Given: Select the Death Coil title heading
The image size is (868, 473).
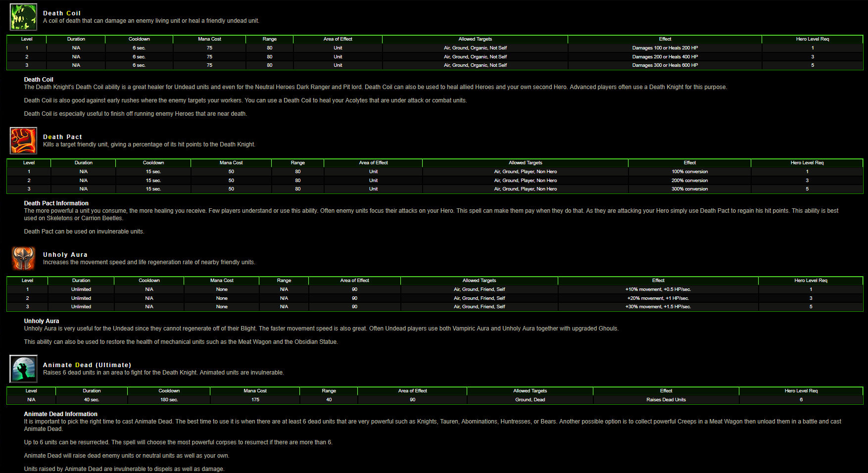Looking at the screenshot, I should tap(62, 13).
